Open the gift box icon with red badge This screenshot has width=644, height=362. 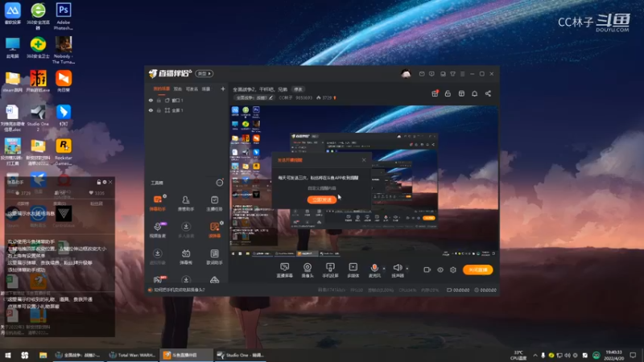pyautogui.click(x=435, y=93)
